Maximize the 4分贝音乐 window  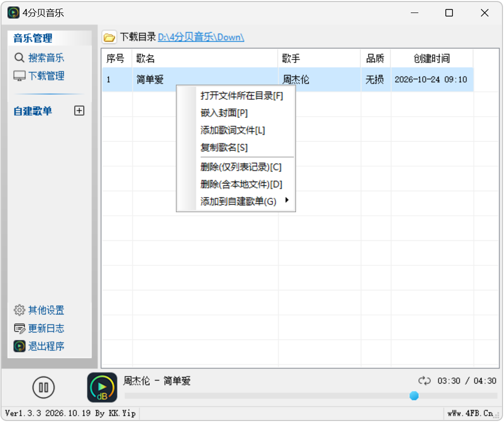(x=449, y=13)
